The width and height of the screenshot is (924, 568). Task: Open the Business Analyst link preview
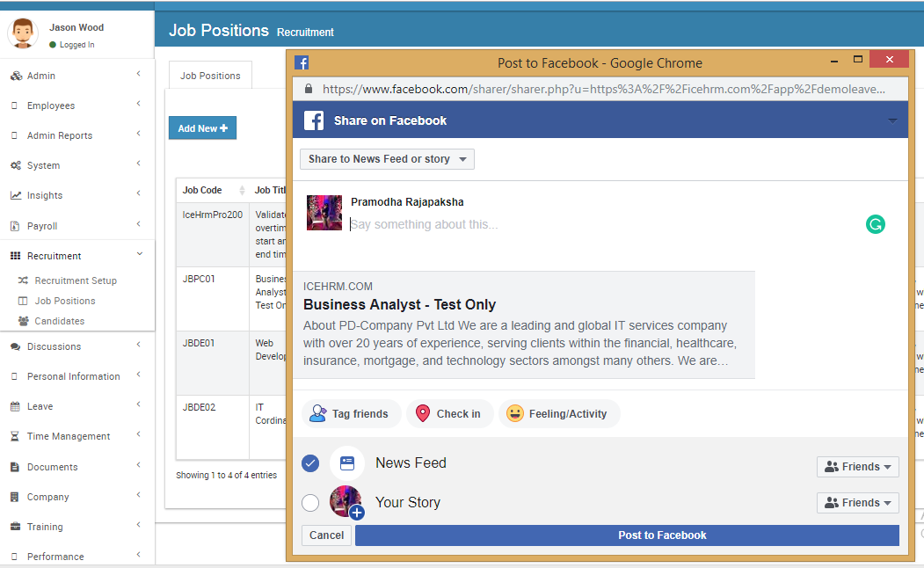524,324
